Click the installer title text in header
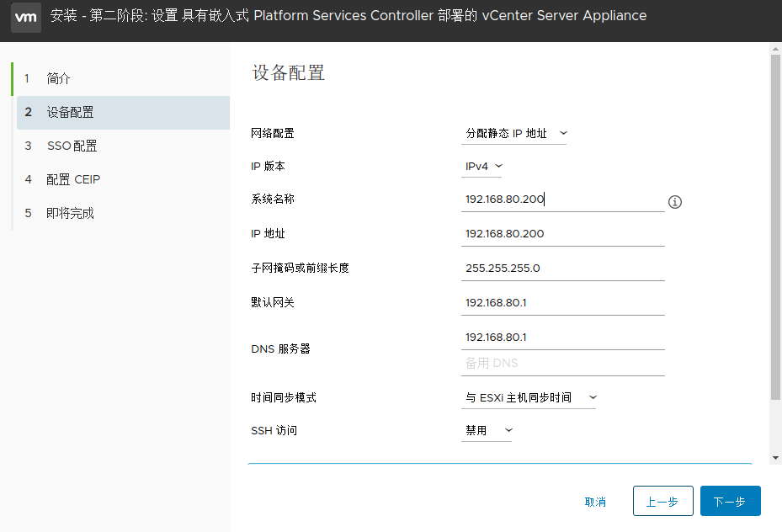The height and width of the screenshot is (532, 782). coord(348,15)
